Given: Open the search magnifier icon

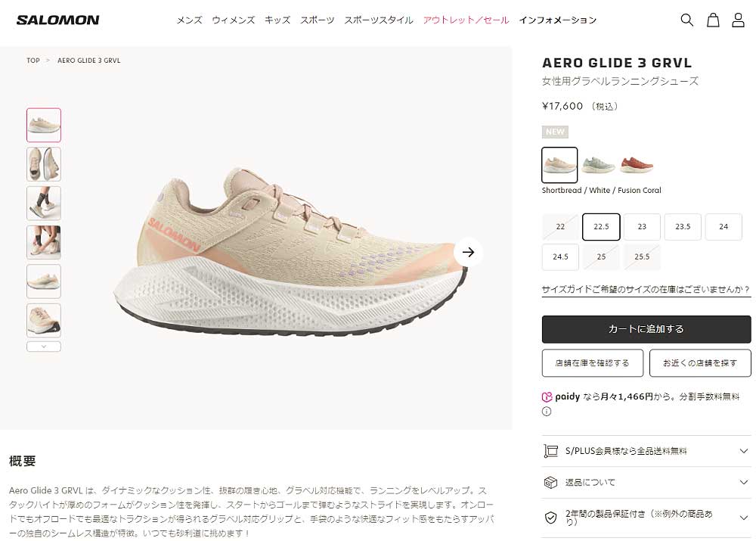Looking at the screenshot, I should pos(686,20).
